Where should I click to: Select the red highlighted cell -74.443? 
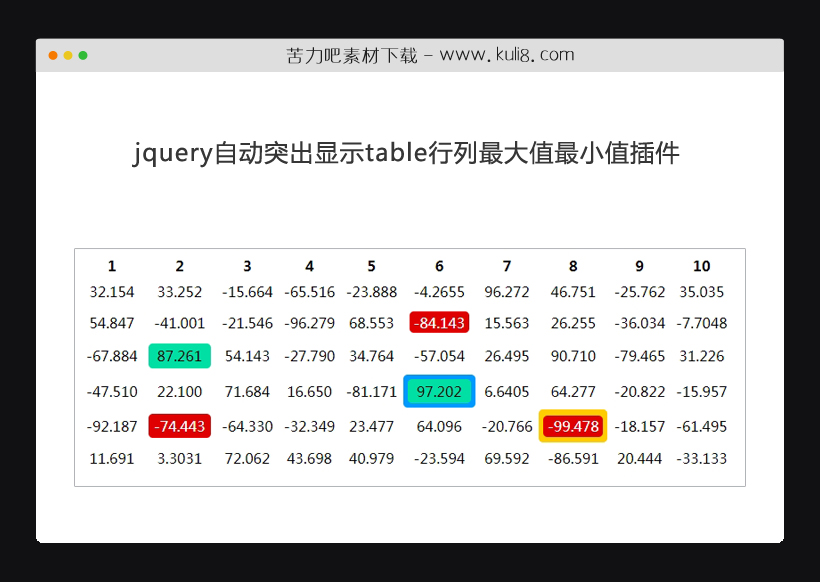pyautogui.click(x=180, y=426)
